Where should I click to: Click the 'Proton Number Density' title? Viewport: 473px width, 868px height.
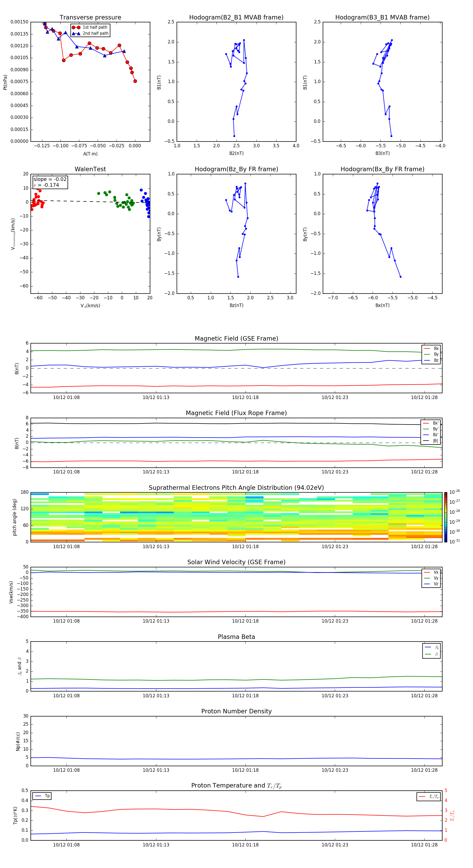236,711
